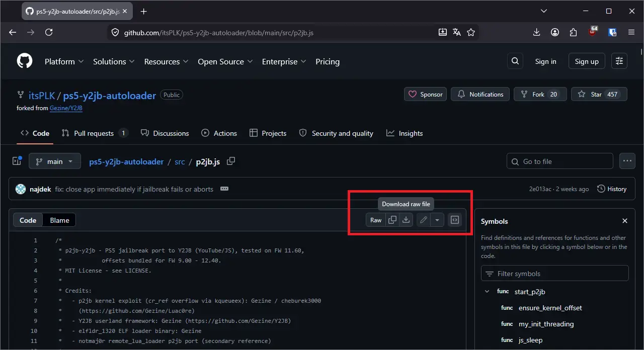Open the itsPLK owner link

coord(42,96)
